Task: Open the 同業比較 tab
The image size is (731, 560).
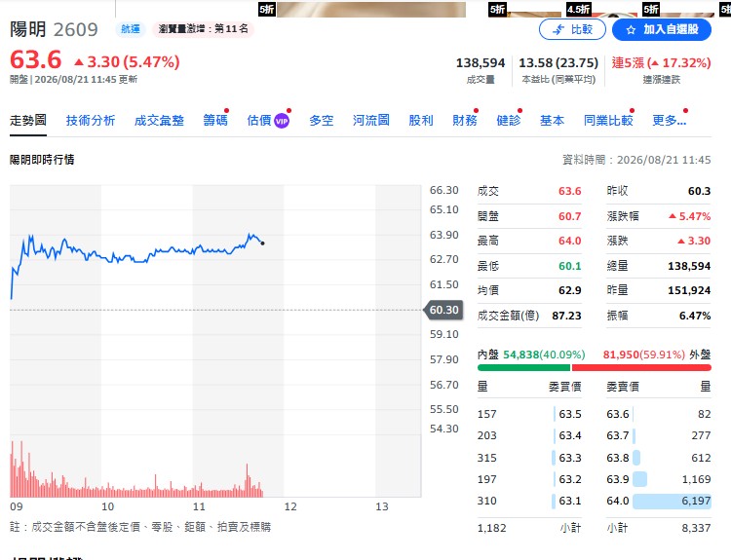Action: (608, 121)
